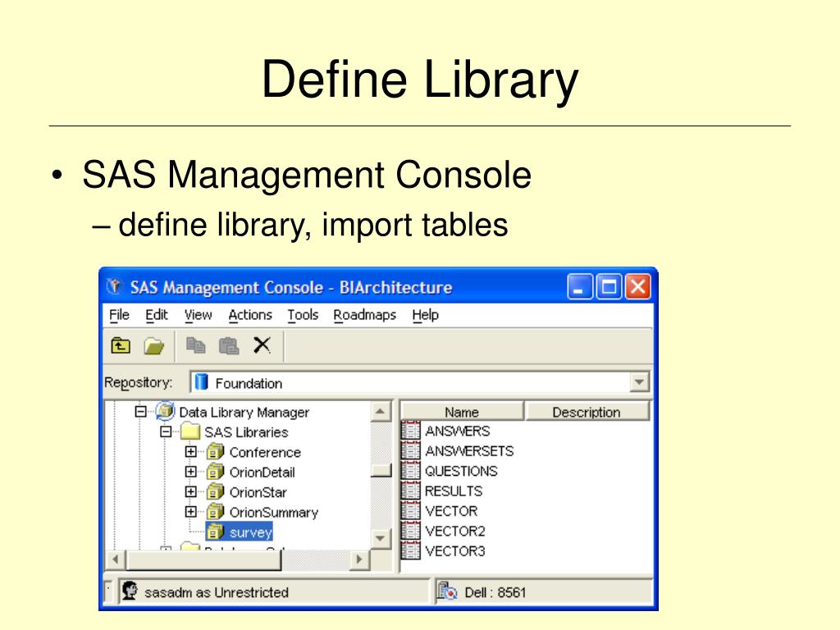This screenshot has width=840, height=630.
Task: Expand the OrionDetail library node
Action: (190, 472)
